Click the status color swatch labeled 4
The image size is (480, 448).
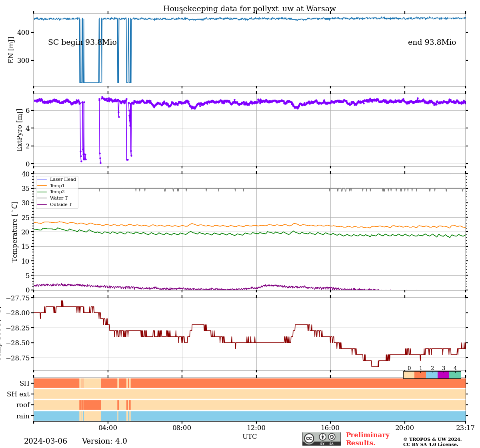pyautogui.click(x=455, y=375)
